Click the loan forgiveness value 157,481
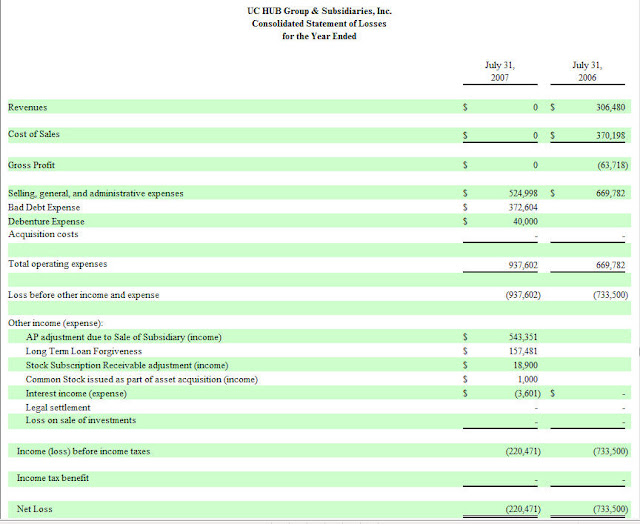 (523, 351)
